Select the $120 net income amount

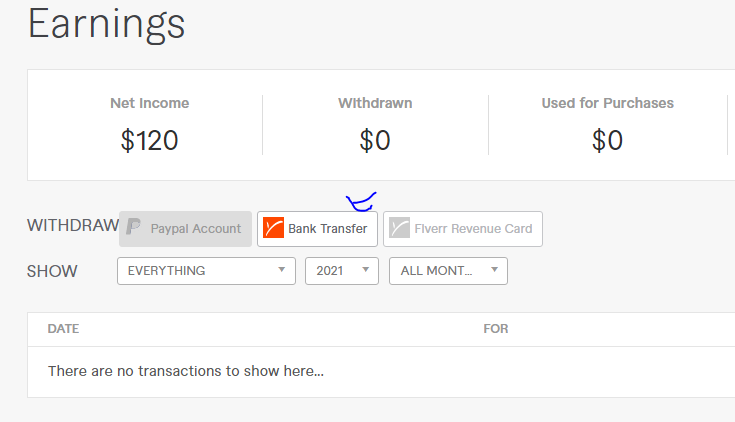[149, 140]
